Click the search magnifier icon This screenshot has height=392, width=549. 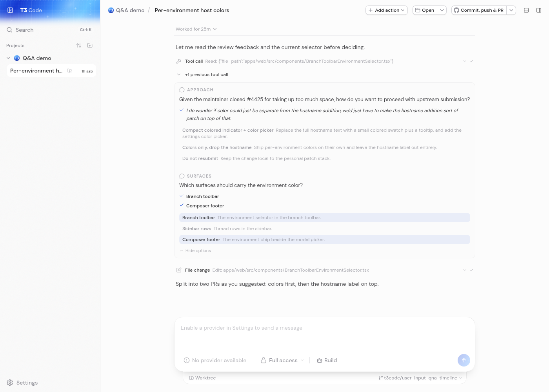tap(9, 30)
